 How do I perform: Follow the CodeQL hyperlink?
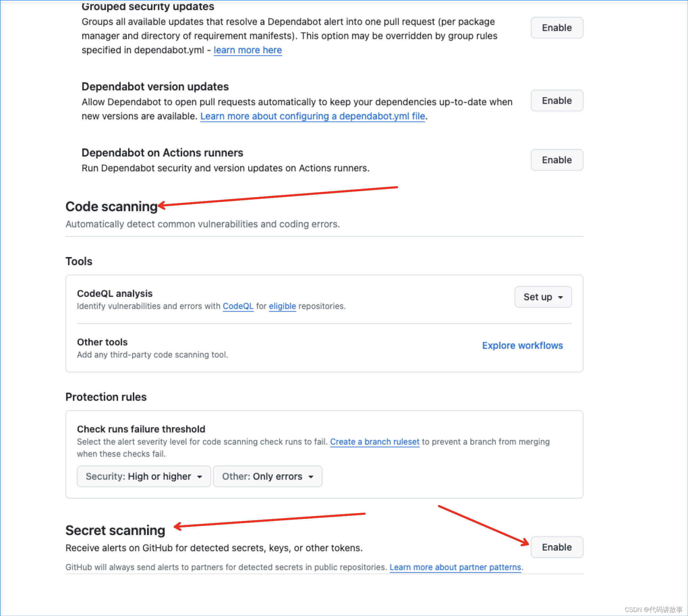(x=238, y=306)
